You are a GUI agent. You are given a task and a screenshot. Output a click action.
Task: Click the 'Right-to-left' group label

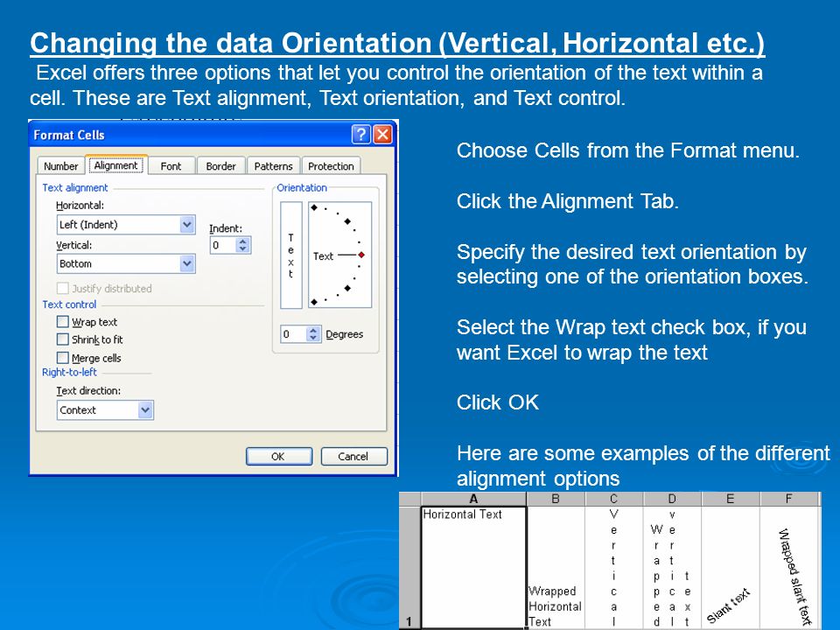(69, 372)
